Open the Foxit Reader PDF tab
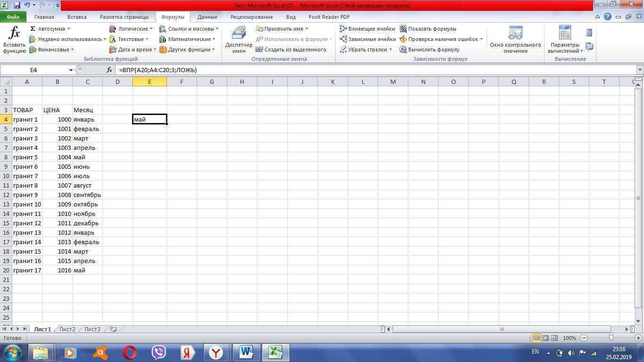This screenshot has height=362, width=644. [329, 17]
